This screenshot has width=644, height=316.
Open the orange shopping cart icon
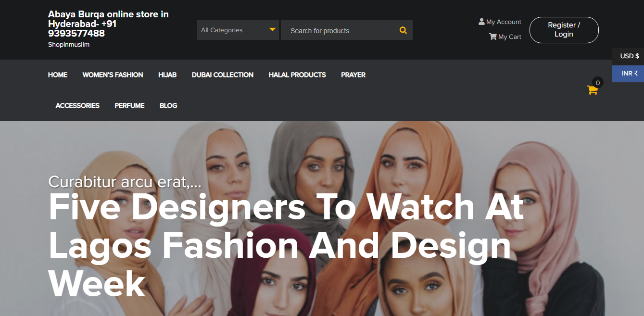(x=592, y=89)
